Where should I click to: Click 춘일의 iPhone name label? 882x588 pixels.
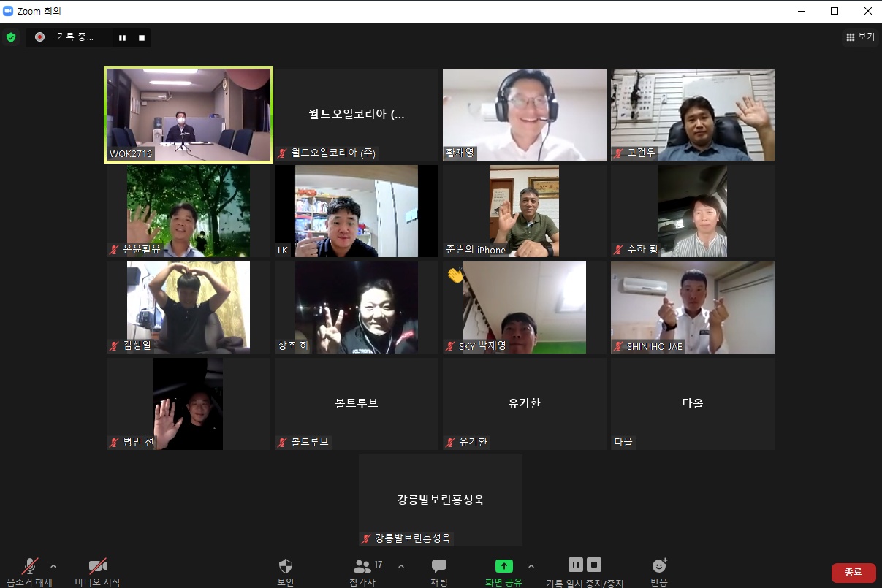pos(476,250)
